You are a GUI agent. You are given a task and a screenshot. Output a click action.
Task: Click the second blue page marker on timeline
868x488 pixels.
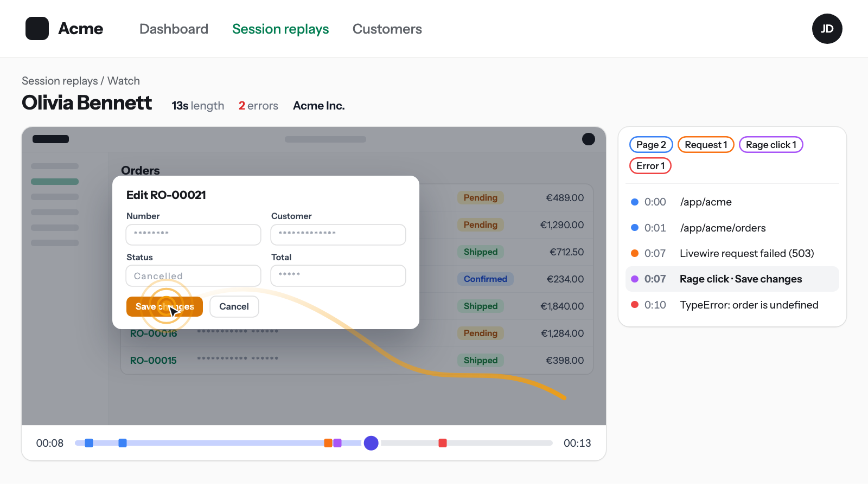(123, 443)
